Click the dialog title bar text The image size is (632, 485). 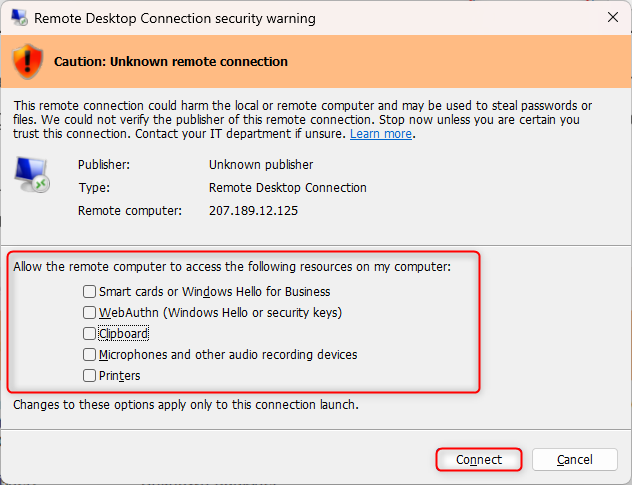click(x=175, y=18)
